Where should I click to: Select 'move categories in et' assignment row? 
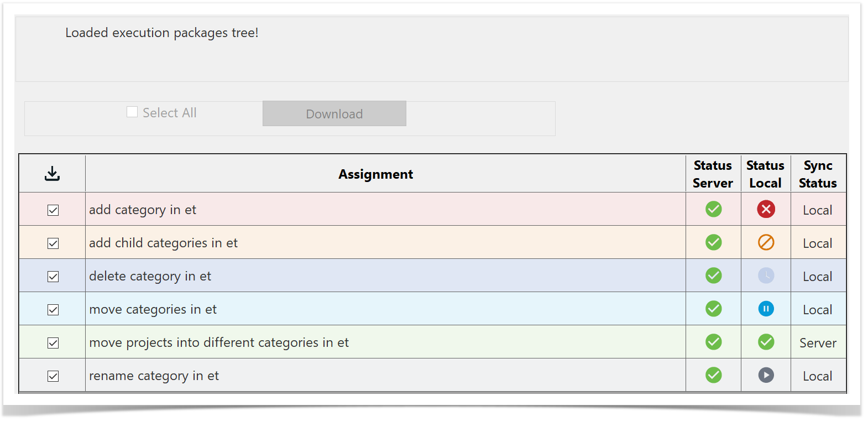(153, 309)
